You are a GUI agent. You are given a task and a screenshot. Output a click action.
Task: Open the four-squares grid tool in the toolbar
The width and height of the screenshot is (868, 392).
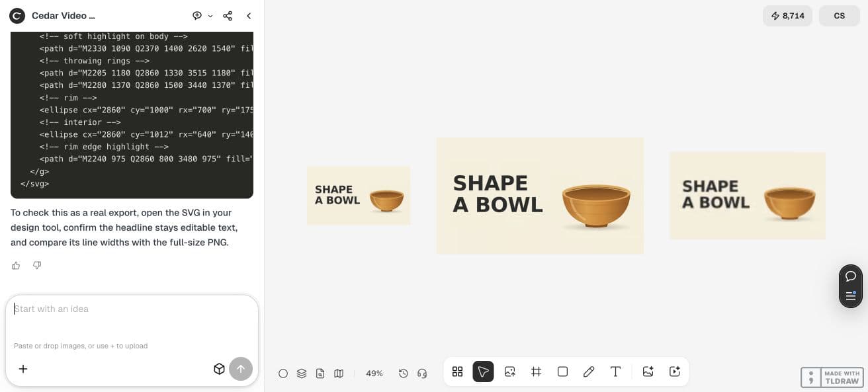pos(457,372)
